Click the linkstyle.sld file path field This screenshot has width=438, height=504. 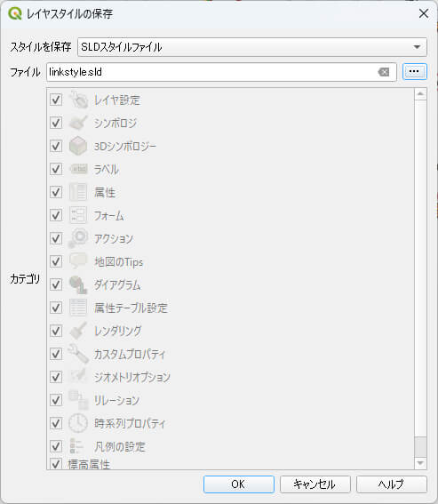pos(221,72)
